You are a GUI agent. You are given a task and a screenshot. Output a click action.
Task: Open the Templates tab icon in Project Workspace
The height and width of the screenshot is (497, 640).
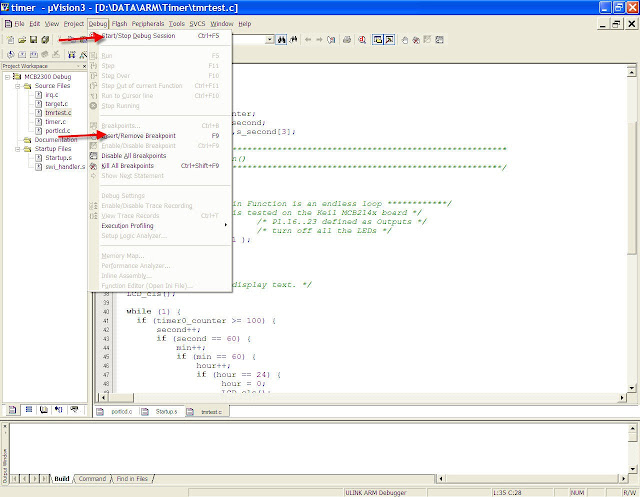[x=74, y=410]
